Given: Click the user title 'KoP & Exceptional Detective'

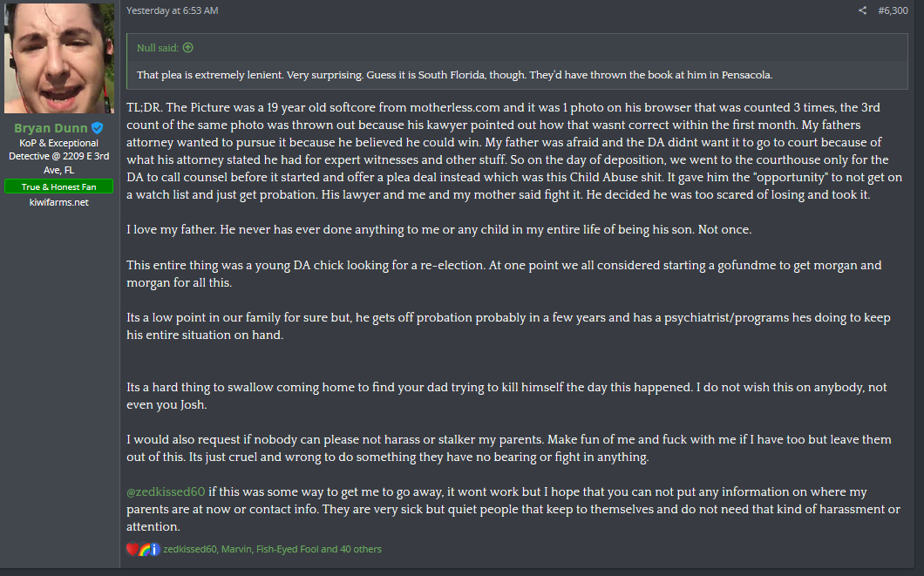Looking at the screenshot, I should (x=59, y=150).
